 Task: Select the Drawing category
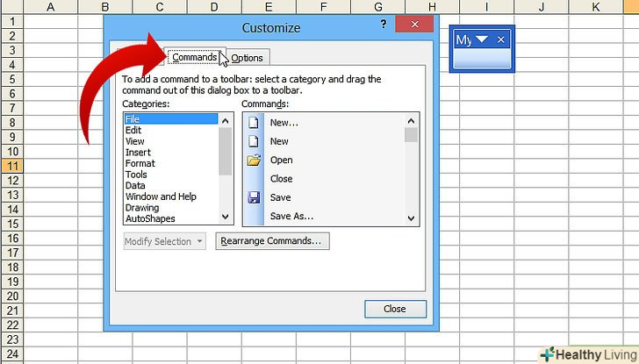point(171,207)
